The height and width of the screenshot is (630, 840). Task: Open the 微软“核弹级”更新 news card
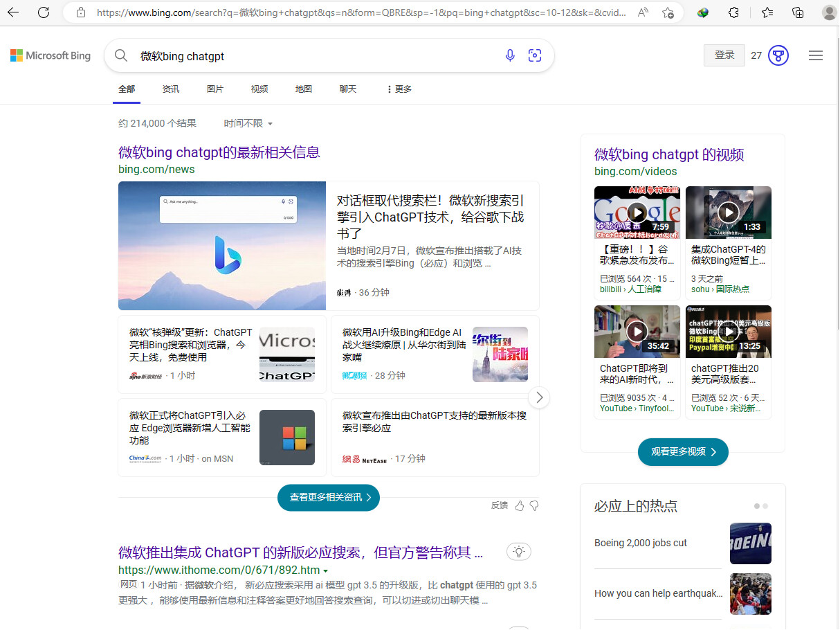[x=191, y=345]
